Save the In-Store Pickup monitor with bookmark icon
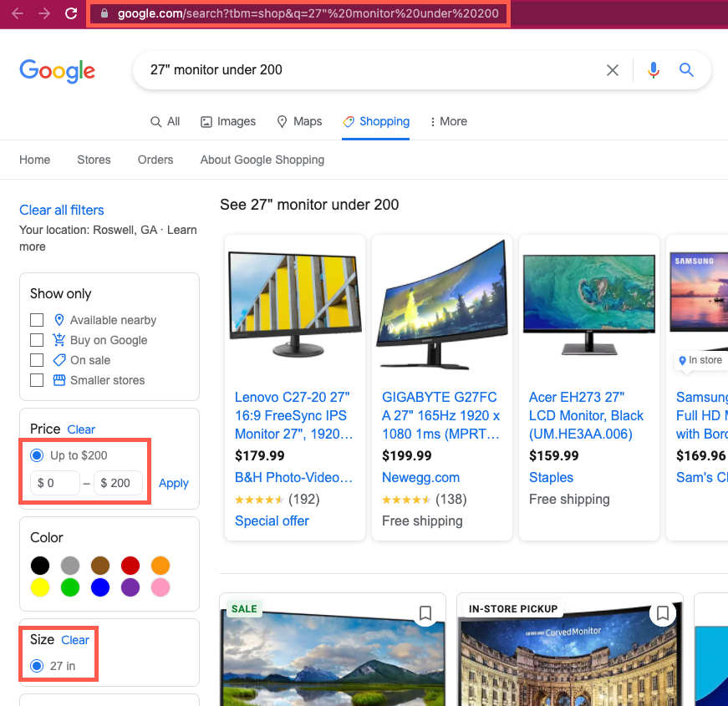The width and height of the screenshot is (728, 706). coord(663,613)
